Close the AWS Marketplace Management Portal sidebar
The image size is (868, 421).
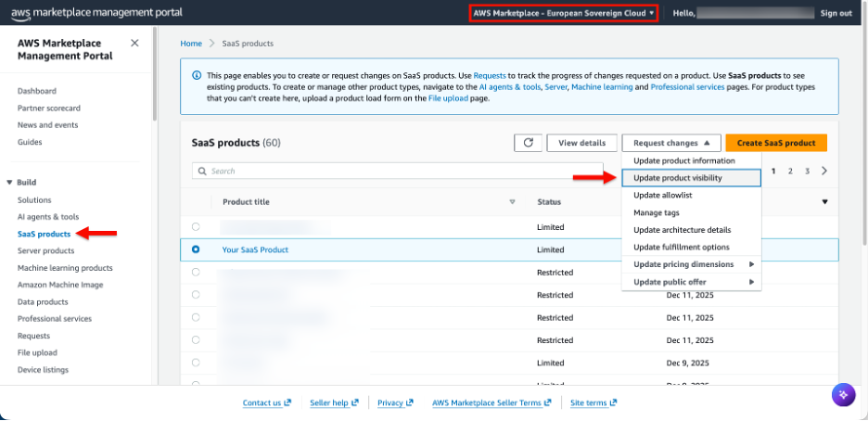[x=134, y=44]
